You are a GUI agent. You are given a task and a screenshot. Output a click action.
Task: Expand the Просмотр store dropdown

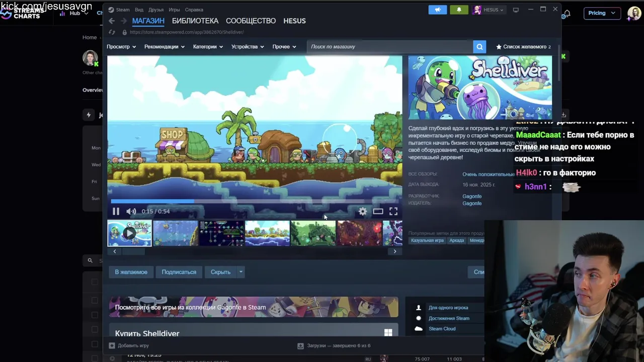pyautogui.click(x=121, y=47)
